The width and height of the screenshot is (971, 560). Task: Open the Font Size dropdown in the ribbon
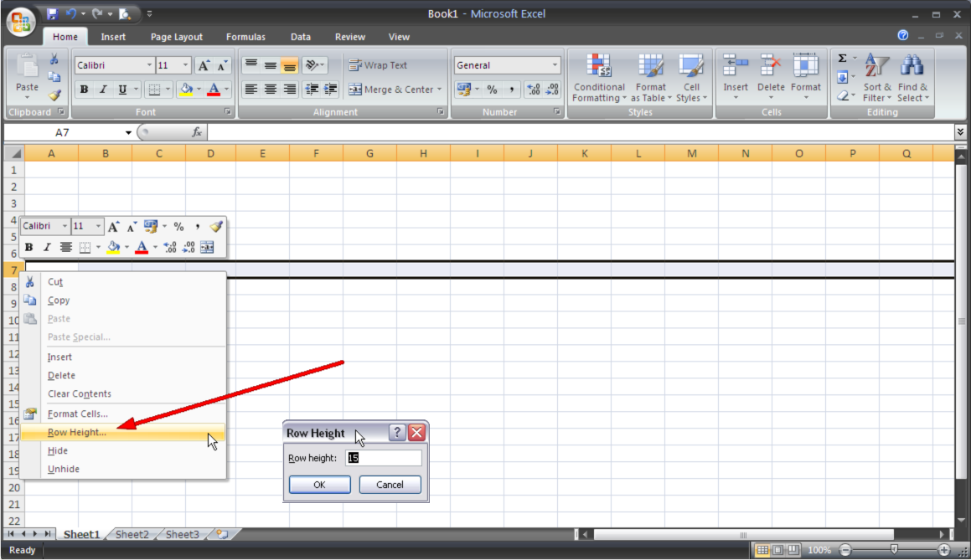click(x=186, y=64)
